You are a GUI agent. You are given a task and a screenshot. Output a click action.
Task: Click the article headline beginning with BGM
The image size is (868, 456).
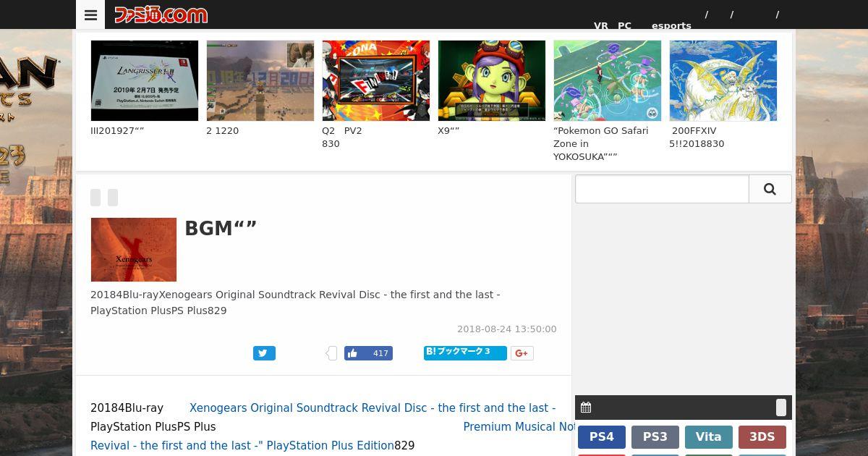(221, 229)
